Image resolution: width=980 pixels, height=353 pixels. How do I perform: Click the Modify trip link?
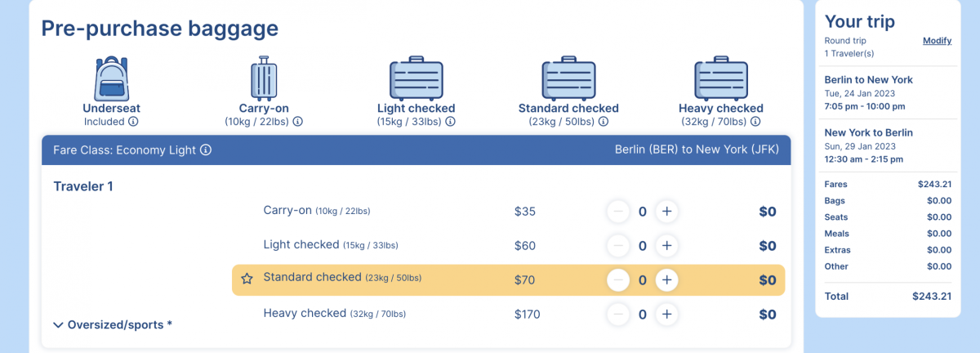937,41
